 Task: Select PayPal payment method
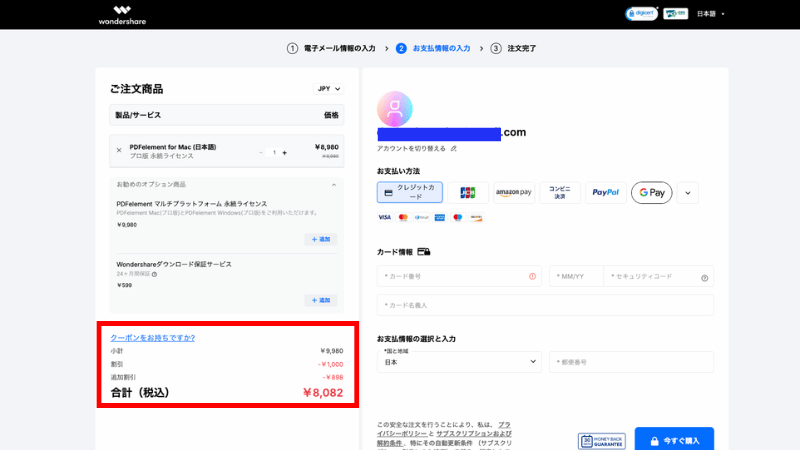606,192
